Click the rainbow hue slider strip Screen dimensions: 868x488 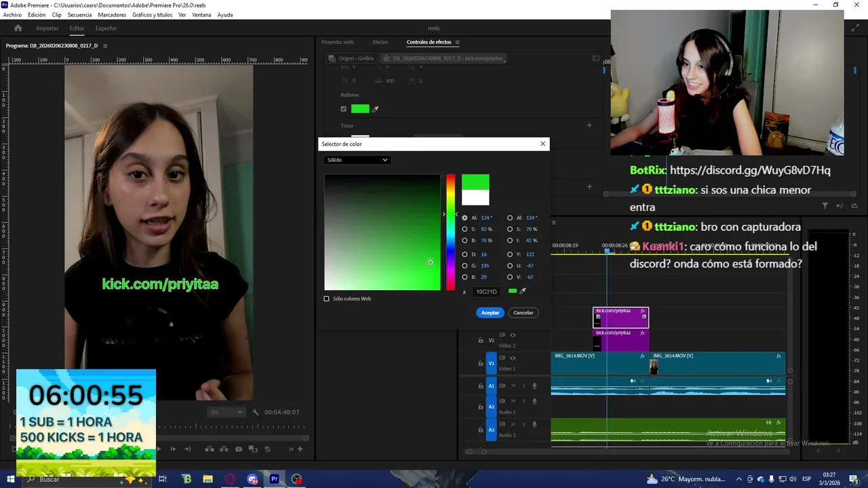[450, 232]
